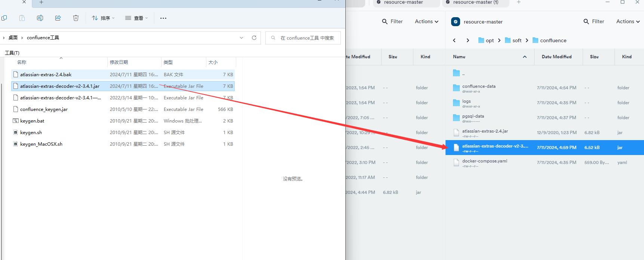Select file keygen.sh
The image size is (644, 260).
(x=123, y=133)
